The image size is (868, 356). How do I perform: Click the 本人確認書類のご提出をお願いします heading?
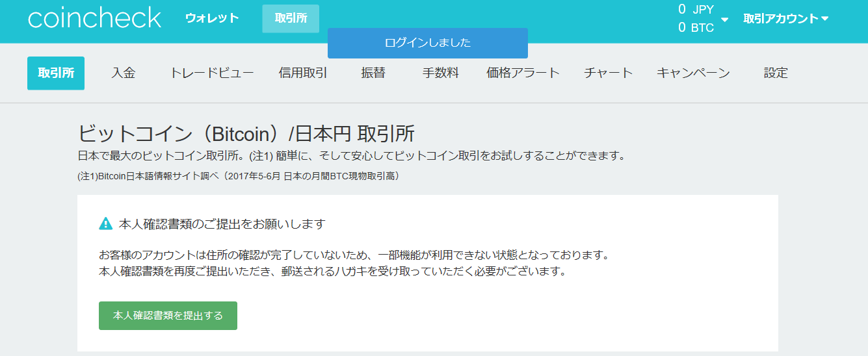[222, 224]
